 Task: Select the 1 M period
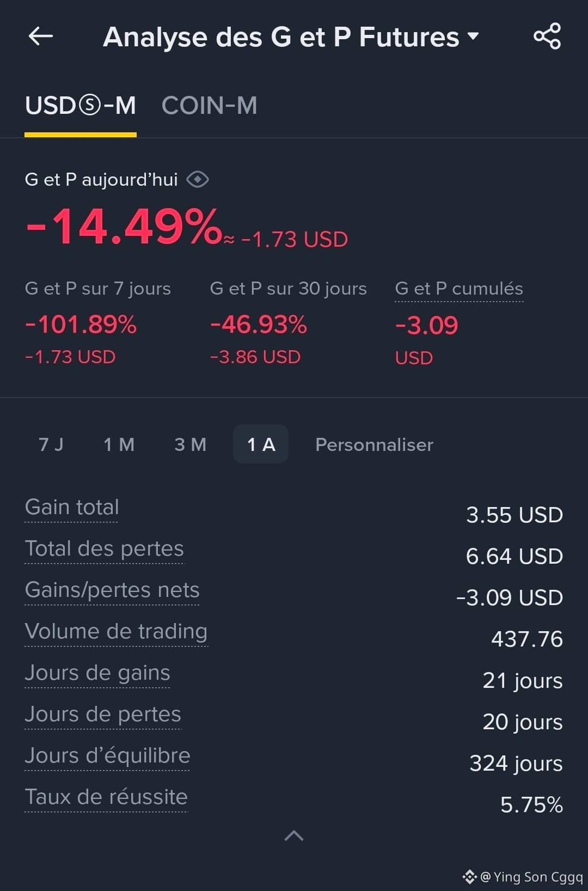coord(119,444)
